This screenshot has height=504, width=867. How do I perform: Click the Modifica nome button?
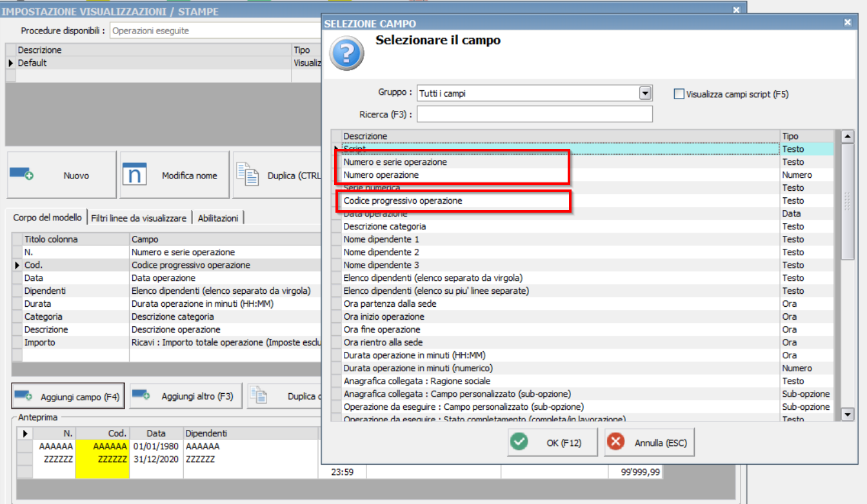pos(175,175)
